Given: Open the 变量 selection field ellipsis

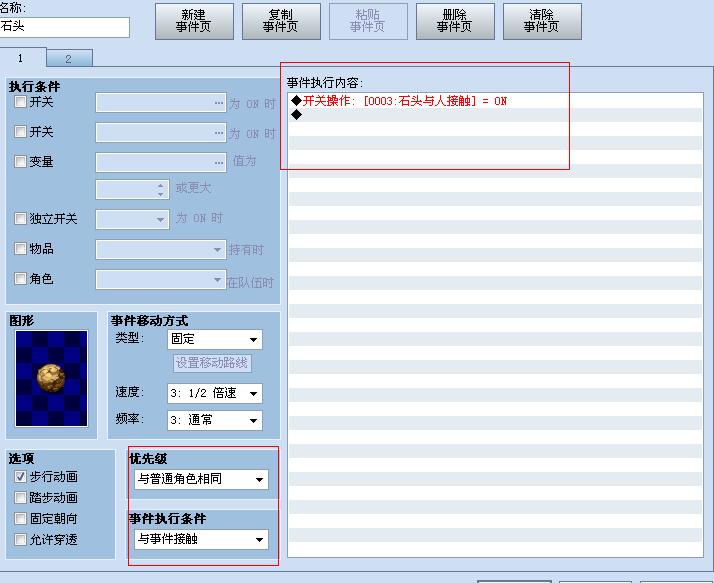Looking at the screenshot, I should 219,163.
